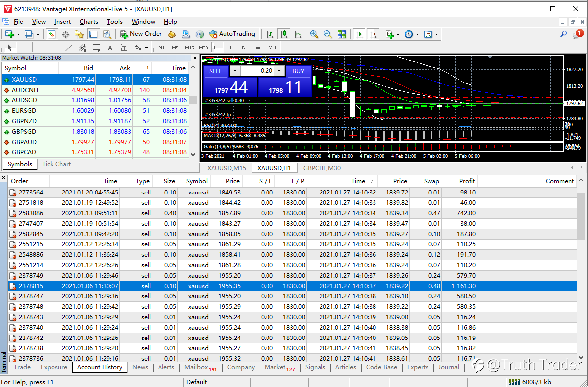Click the Zoom Out magnifier icon

click(328, 34)
